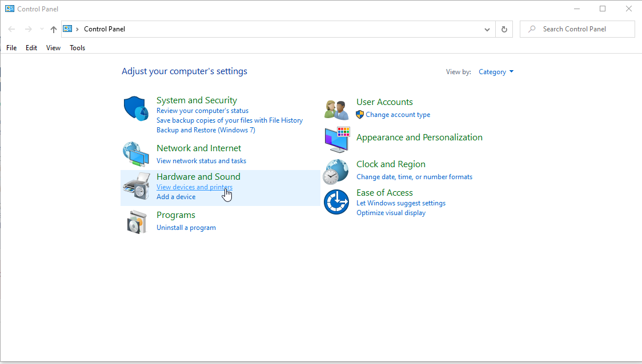
Task: Open Appearance and Personalization category
Action: [419, 137]
